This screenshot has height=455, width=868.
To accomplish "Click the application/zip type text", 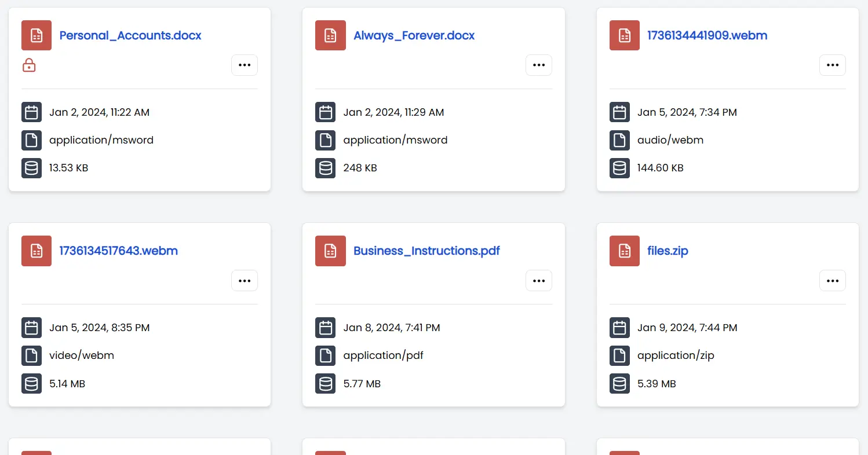I will tap(676, 355).
